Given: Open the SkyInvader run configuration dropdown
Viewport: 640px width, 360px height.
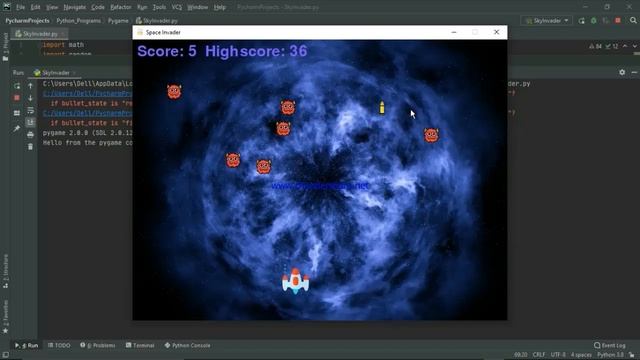Looking at the screenshot, I should pos(547,20).
